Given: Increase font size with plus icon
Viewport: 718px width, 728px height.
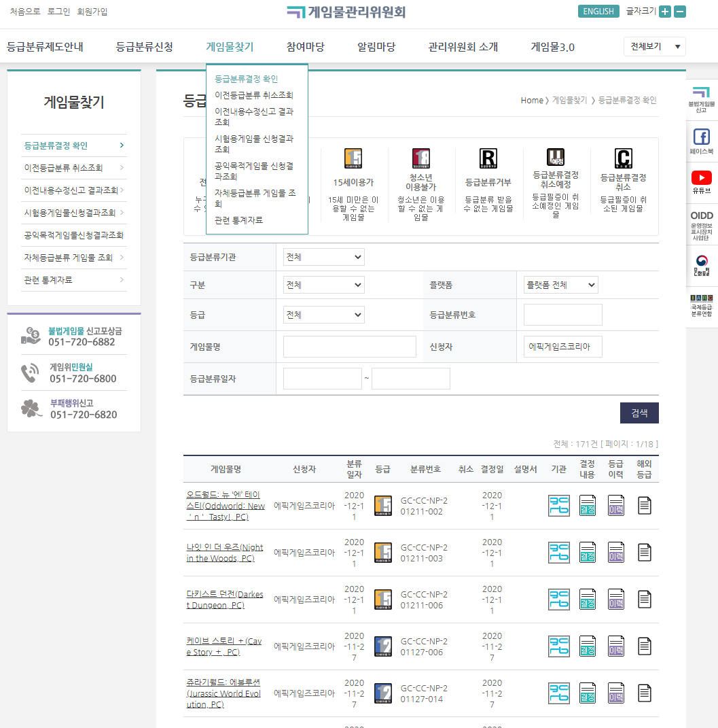Looking at the screenshot, I should pos(664,12).
